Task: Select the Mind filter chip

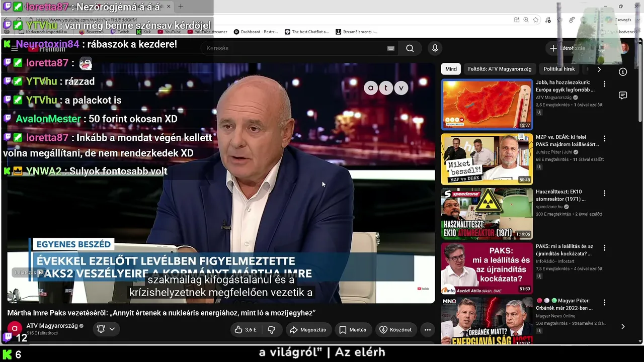Action: coord(451,69)
